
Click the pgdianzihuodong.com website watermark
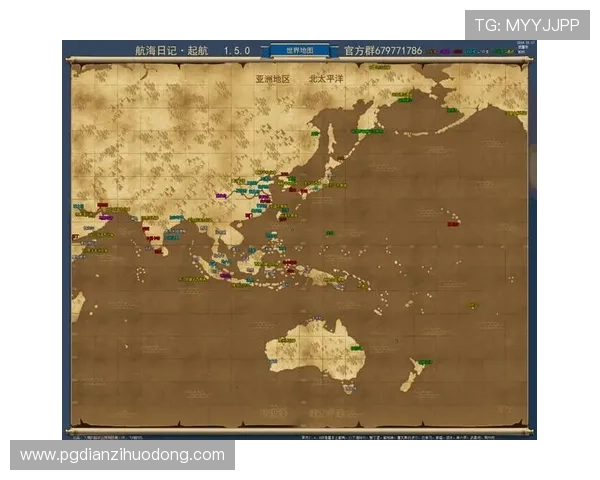pos(123,455)
